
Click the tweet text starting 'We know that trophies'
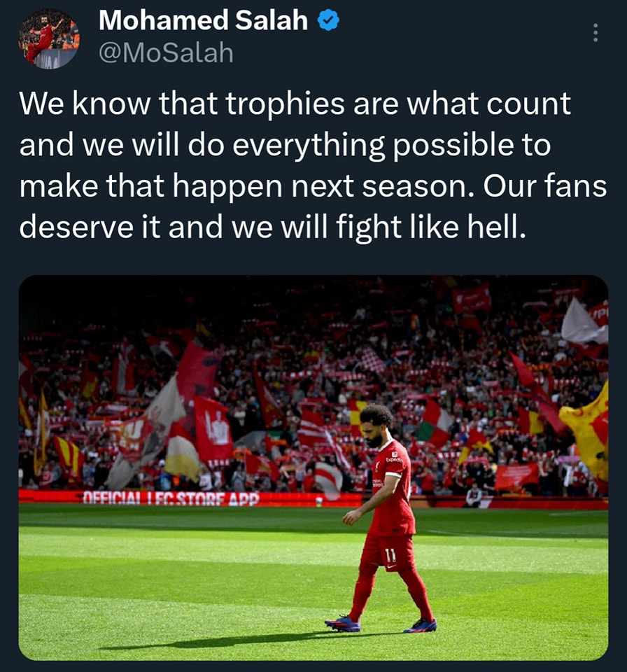[x=313, y=165]
